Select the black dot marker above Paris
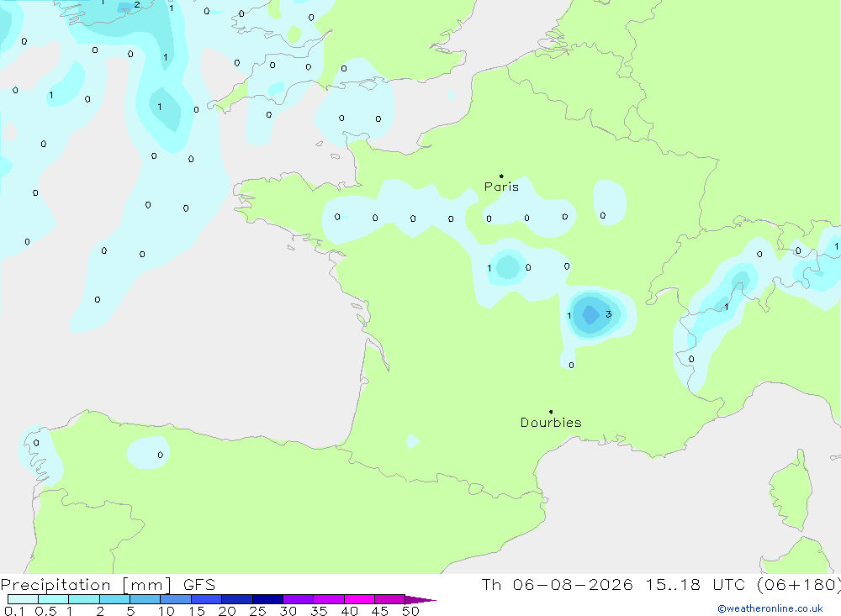 [x=501, y=176]
